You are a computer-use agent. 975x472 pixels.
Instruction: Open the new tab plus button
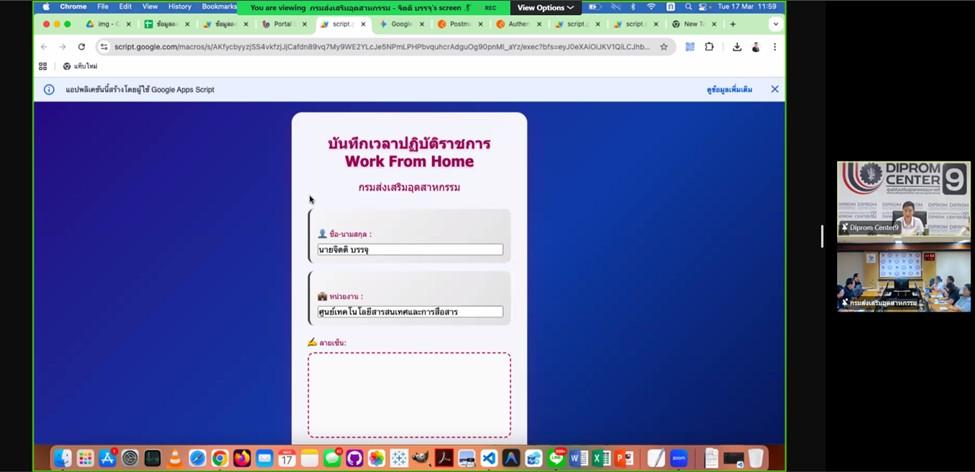coord(733,24)
